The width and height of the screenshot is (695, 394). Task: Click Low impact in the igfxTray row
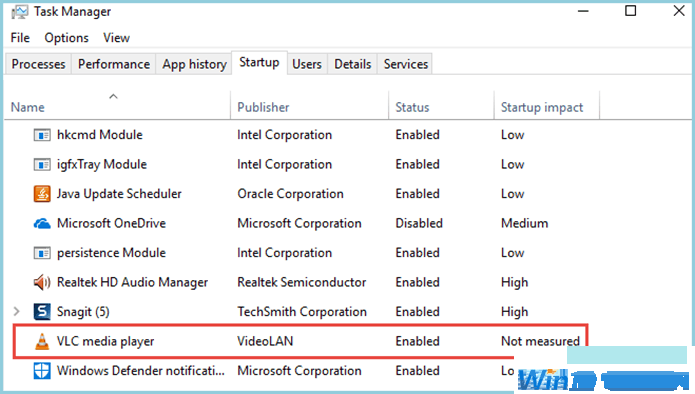click(512, 164)
